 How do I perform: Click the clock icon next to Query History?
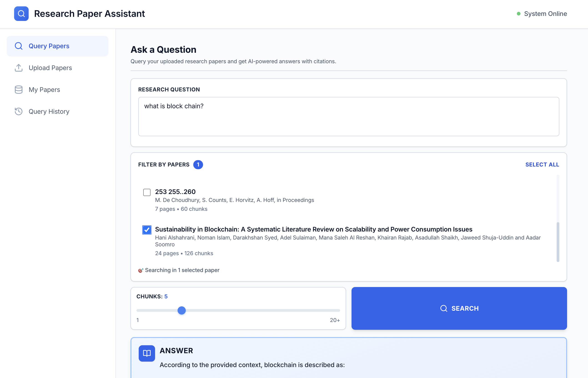point(18,111)
